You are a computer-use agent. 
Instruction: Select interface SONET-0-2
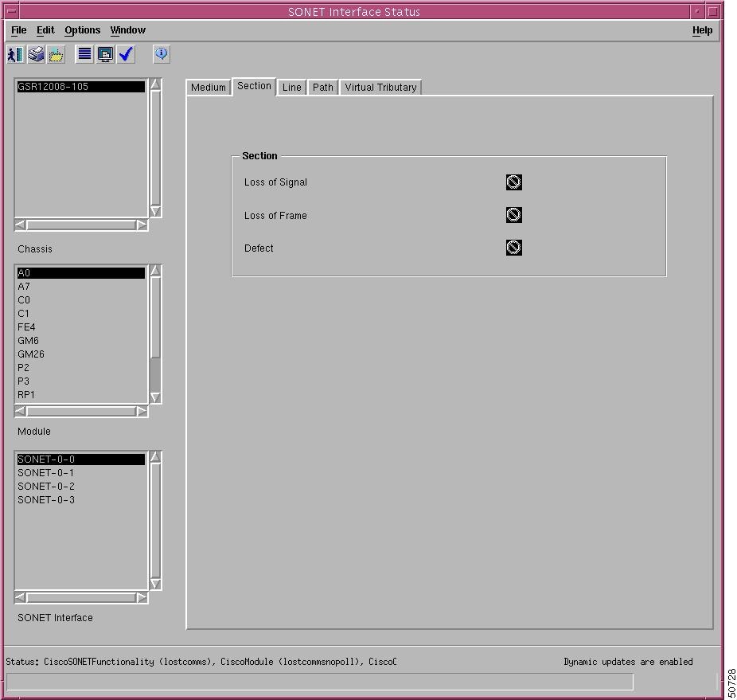(81, 487)
